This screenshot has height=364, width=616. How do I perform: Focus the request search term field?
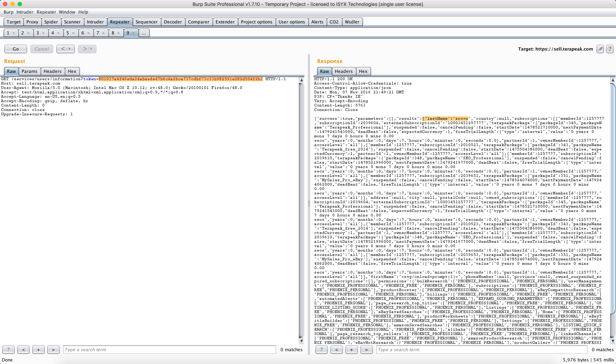169,350
